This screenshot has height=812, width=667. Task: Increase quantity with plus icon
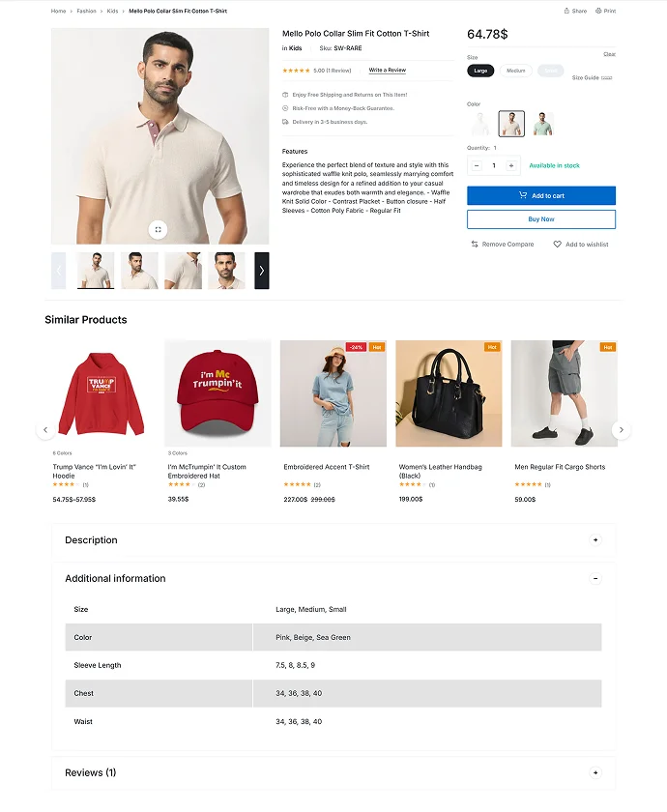(511, 165)
